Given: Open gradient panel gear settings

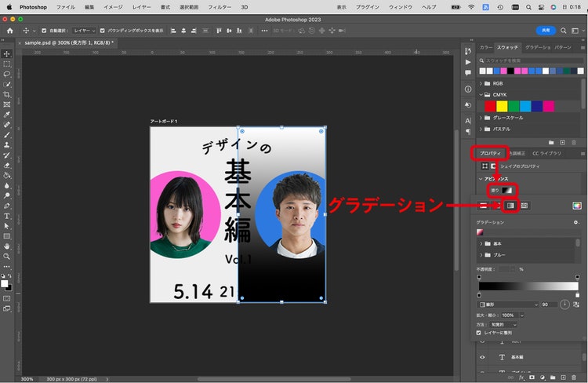Looking at the screenshot, I should tap(576, 223).
